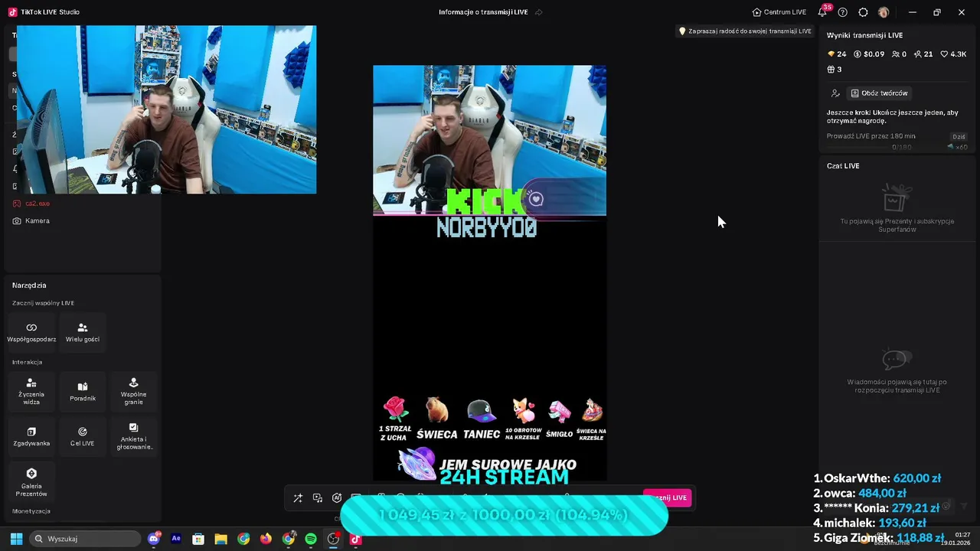The width and height of the screenshot is (980, 551).
Task: Open the Cel LIVE goal tool
Action: (83, 437)
